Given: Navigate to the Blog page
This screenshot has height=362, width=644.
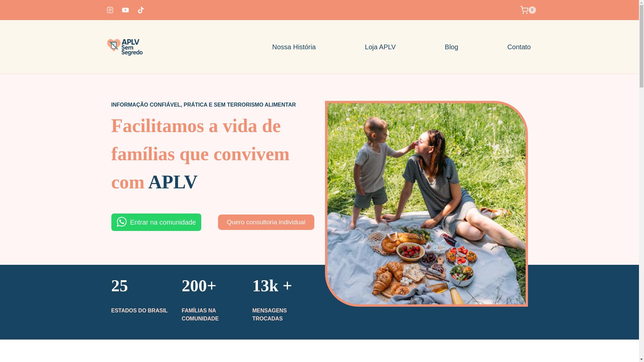Looking at the screenshot, I should [x=451, y=47].
